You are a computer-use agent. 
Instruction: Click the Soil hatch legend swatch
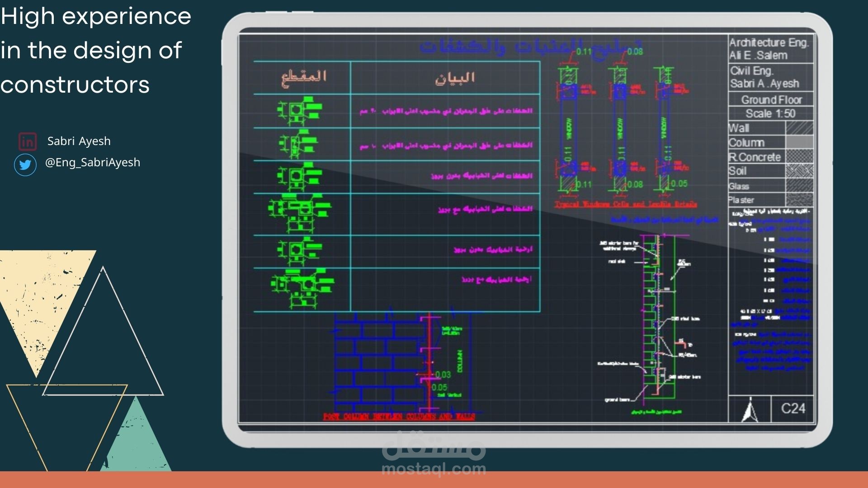799,171
